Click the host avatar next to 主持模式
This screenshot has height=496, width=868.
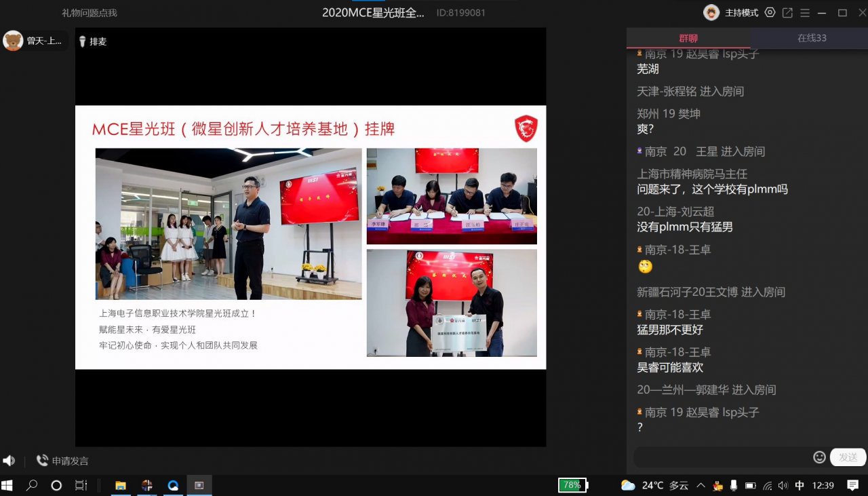click(x=711, y=13)
